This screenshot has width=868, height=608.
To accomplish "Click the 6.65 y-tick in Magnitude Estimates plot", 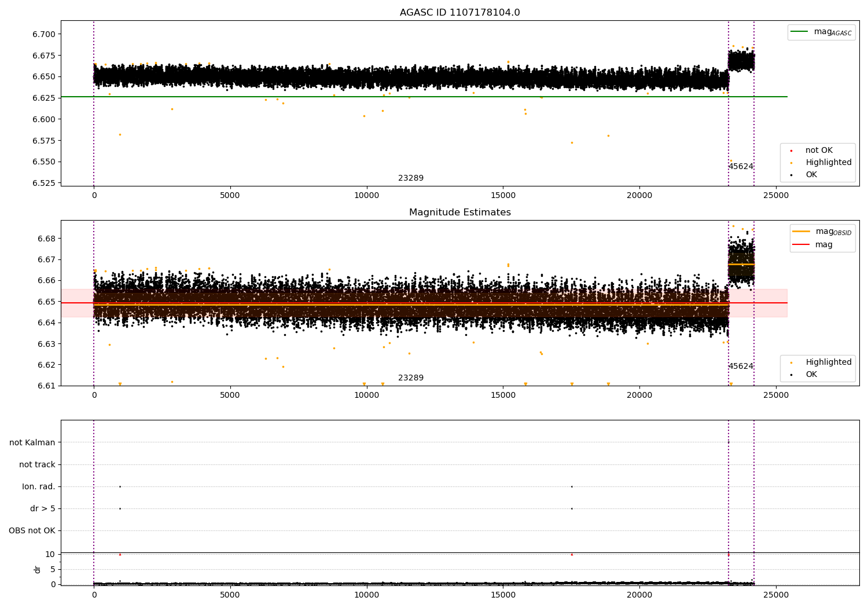I will [46, 302].
